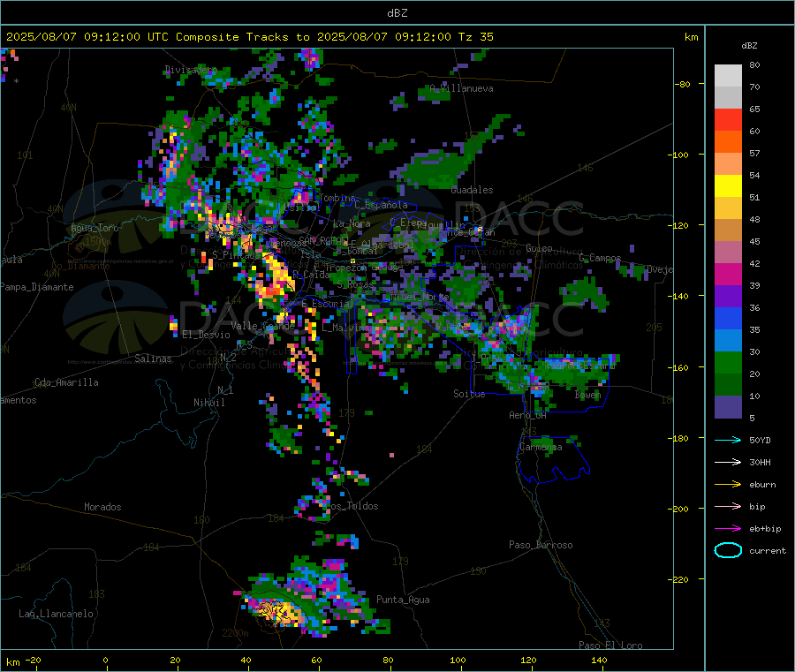Click the white 30HM arrow legend icon

[x=728, y=462]
